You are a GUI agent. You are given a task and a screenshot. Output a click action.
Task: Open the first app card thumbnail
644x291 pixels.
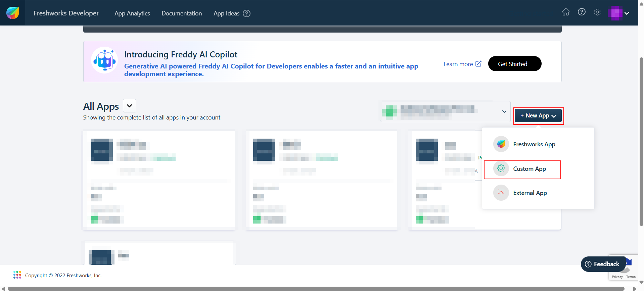(x=102, y=150)
